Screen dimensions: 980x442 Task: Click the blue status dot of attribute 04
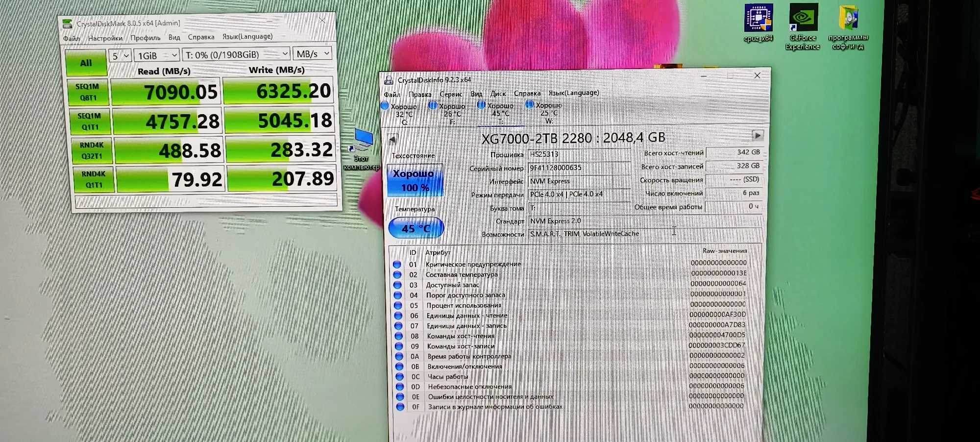[398, 295]
